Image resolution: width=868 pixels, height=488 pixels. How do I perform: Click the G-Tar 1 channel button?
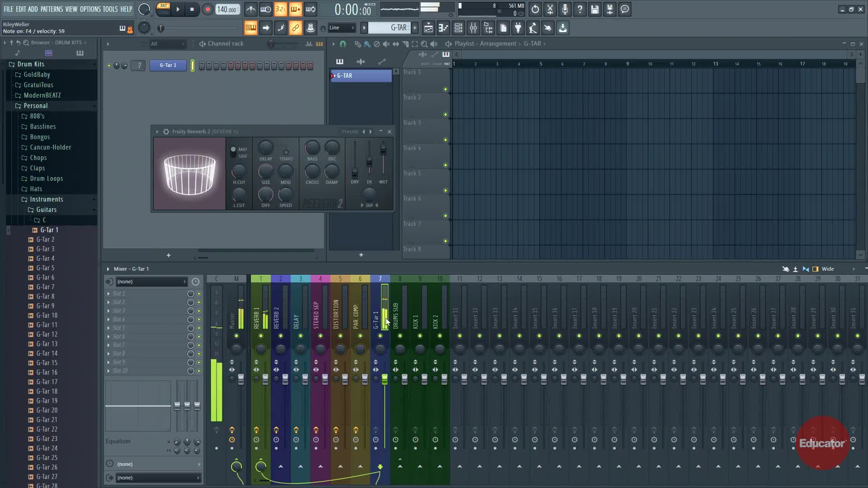pos(168,66)
